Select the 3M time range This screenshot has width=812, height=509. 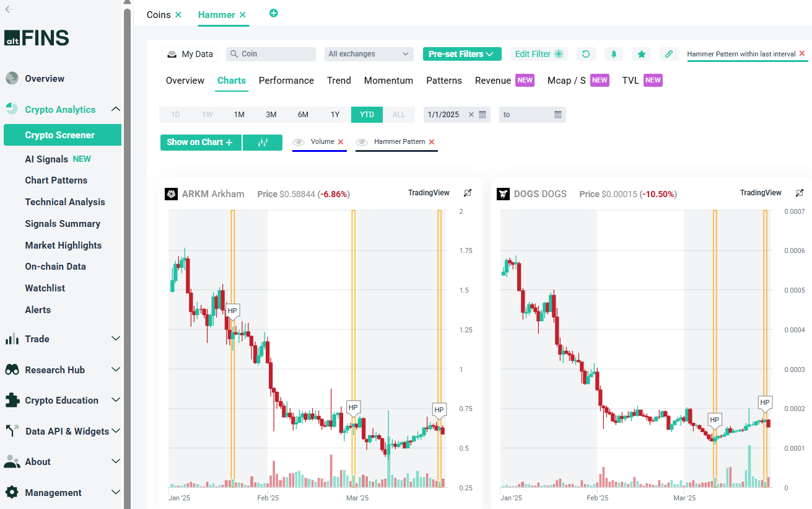coord(271,115)
